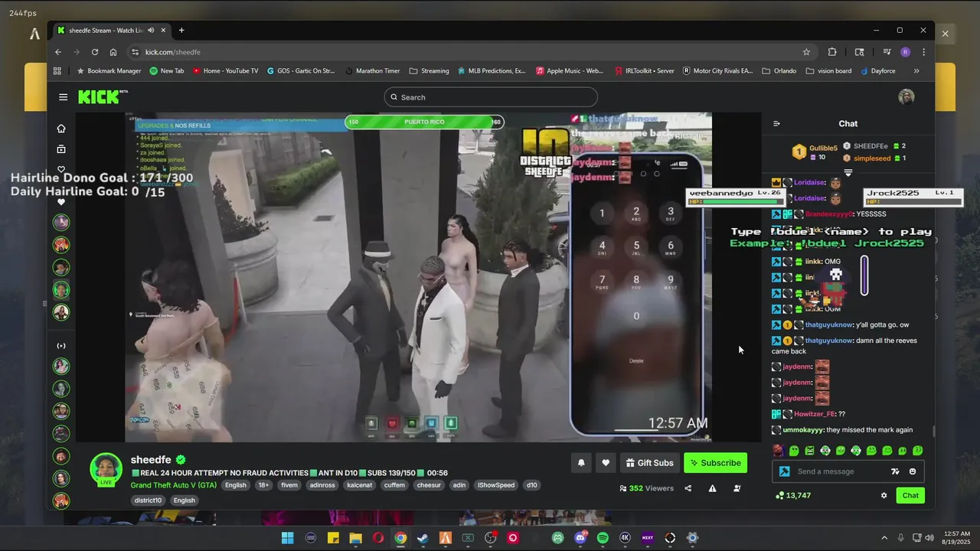Open a new browser tab
Screen dimensions: 980x551
pyautogui.click(x=181, y=31)
